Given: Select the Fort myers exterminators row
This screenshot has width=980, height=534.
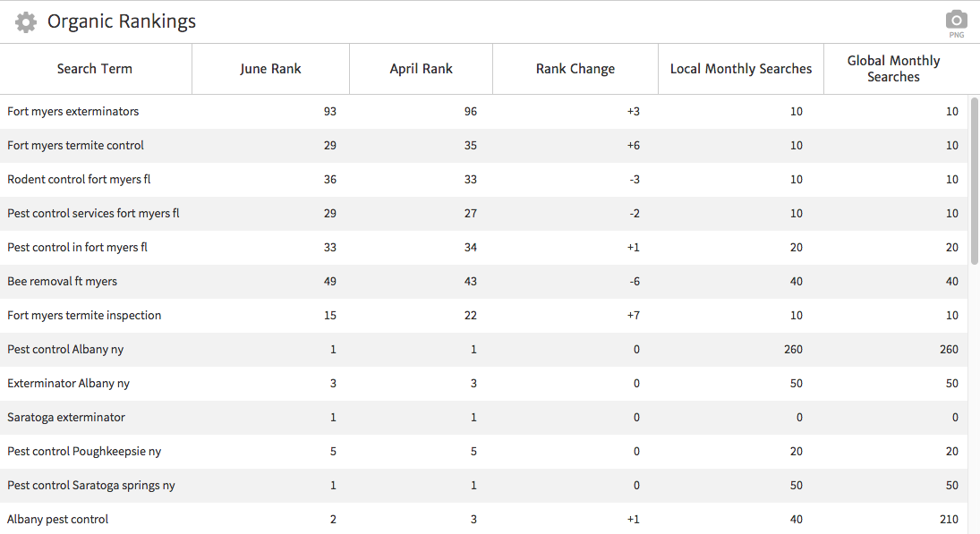Looking at the screenshot, I should 73,112.
